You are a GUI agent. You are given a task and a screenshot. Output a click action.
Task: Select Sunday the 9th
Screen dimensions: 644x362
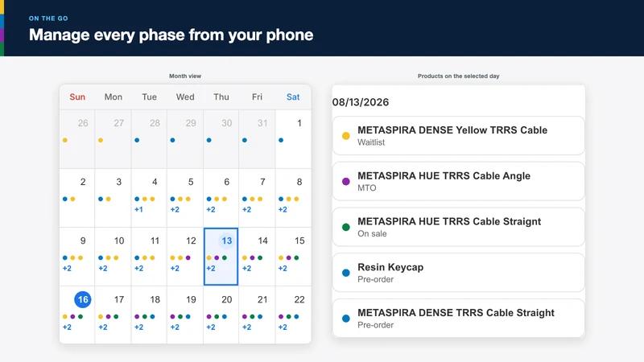77,257
